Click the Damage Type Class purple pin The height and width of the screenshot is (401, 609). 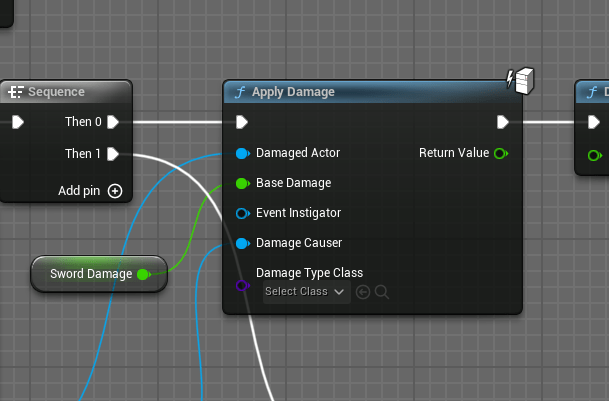(x=242, y=286)
